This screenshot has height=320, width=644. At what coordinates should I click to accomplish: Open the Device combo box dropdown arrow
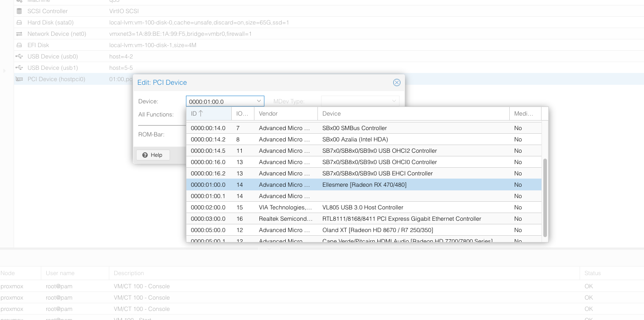tap(259, 102)
